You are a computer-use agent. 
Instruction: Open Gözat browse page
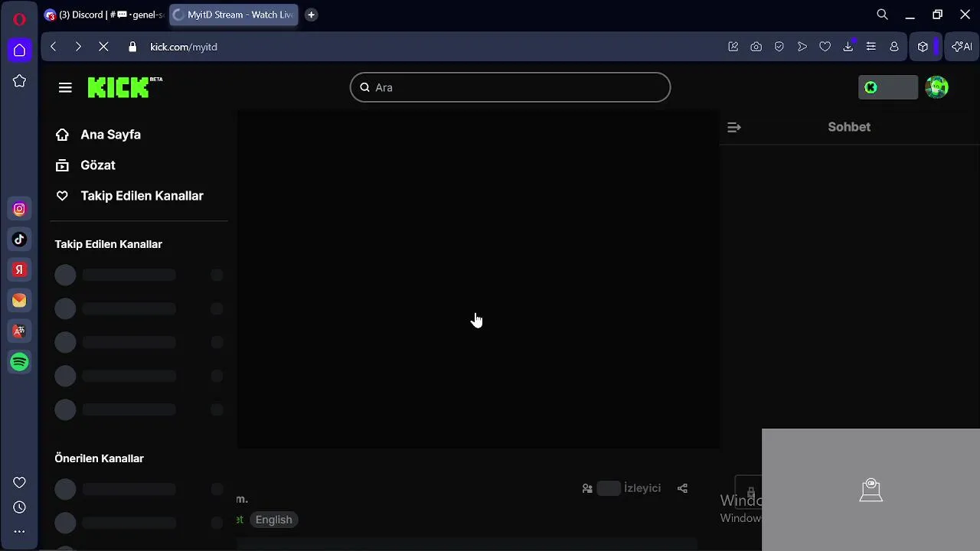98,165
